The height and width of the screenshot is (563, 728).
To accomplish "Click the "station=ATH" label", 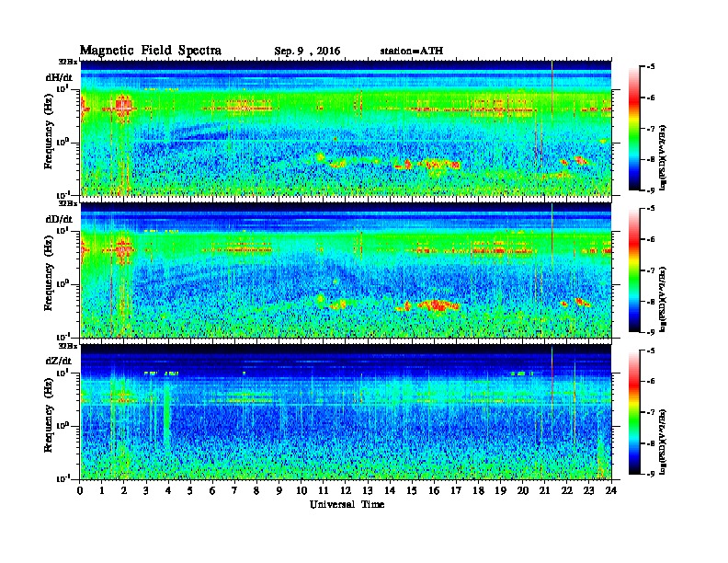I will [412, 51].
